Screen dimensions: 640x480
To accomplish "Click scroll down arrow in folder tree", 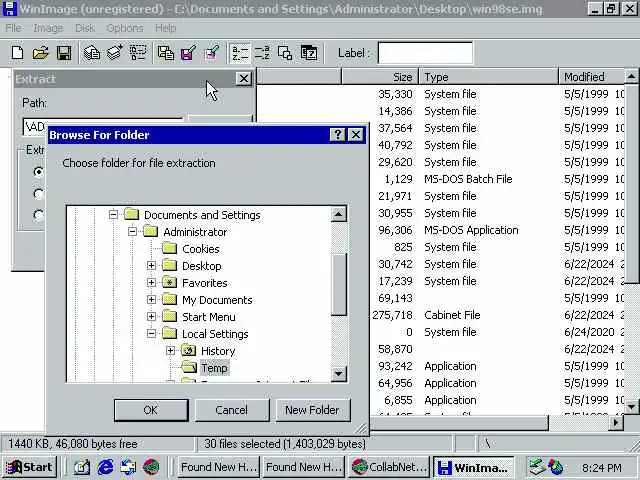I will (339, 373).
